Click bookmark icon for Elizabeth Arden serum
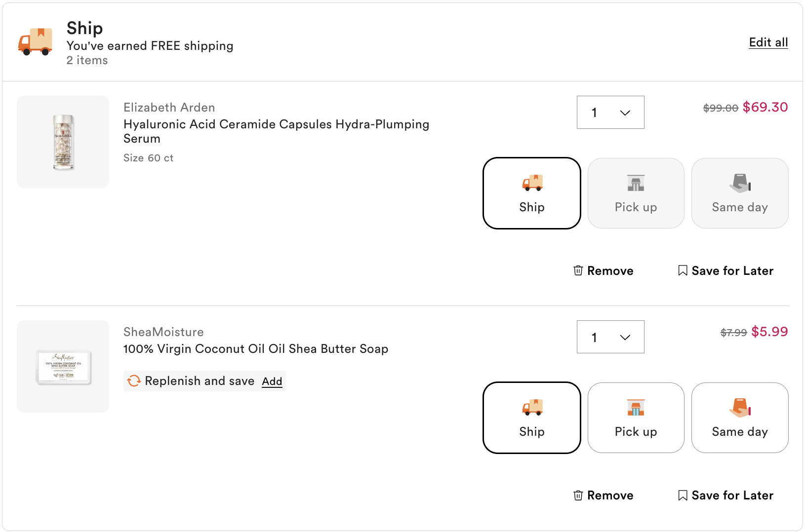Screen dimensions: 805x532 click(683, 270)
